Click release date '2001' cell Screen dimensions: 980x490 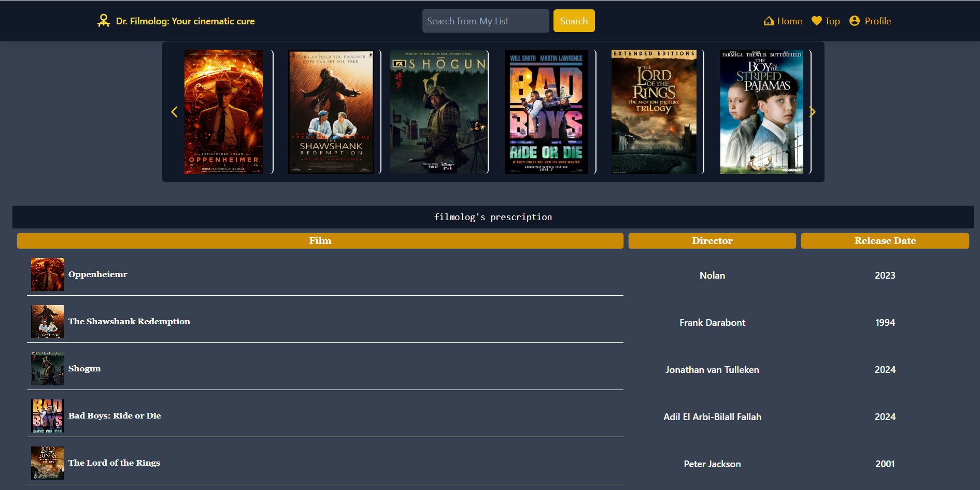(x=885, y=464)
